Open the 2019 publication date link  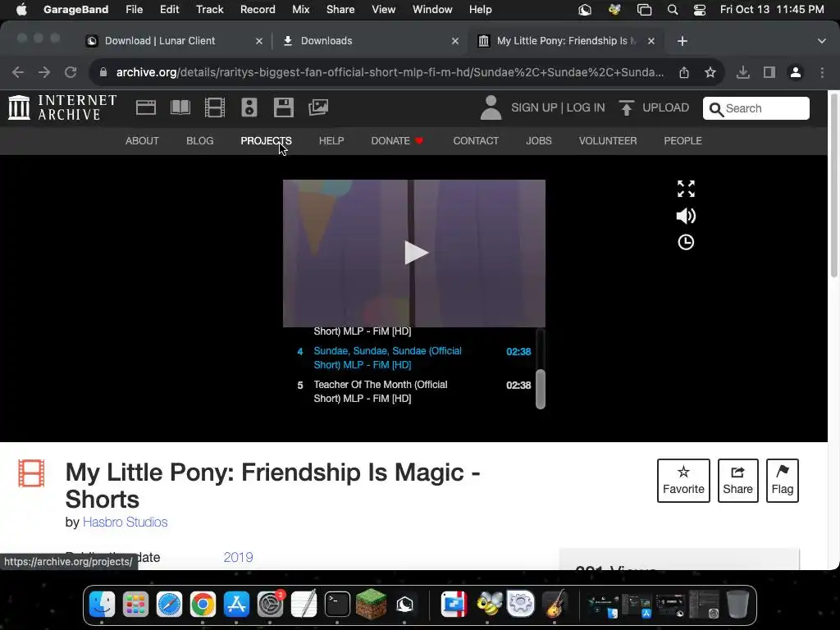(238, 557)
